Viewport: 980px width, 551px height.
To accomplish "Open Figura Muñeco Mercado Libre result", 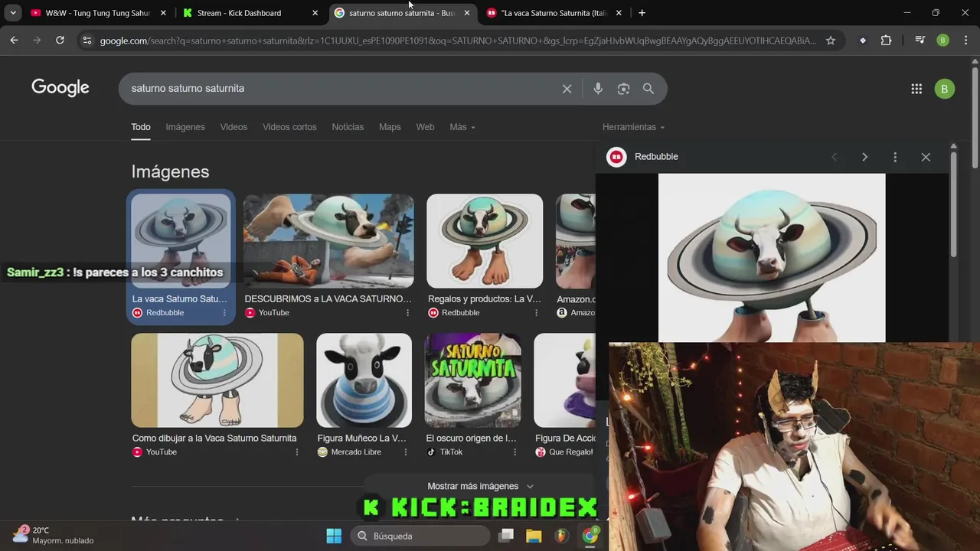I will (x=362, y=439).
